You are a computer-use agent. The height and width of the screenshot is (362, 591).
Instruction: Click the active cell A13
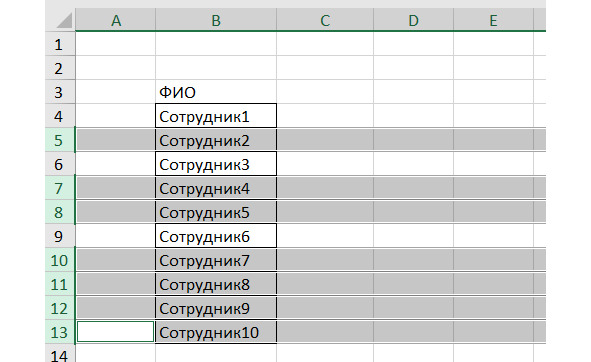pos(115,332)
